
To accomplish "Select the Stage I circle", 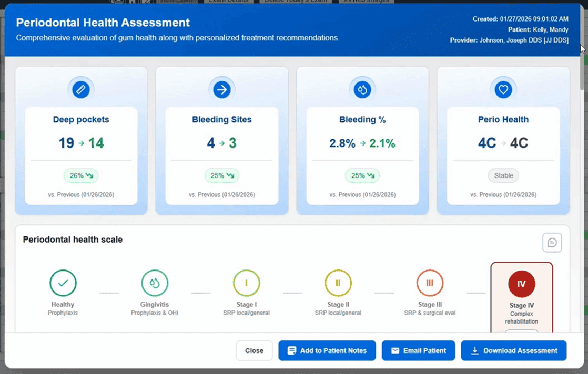I will 246,283.
